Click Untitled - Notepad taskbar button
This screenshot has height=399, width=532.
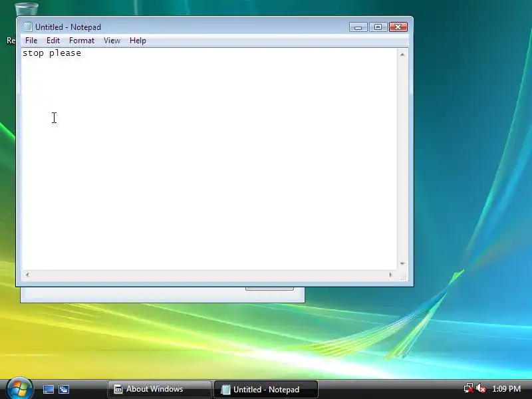click(265, 389)
